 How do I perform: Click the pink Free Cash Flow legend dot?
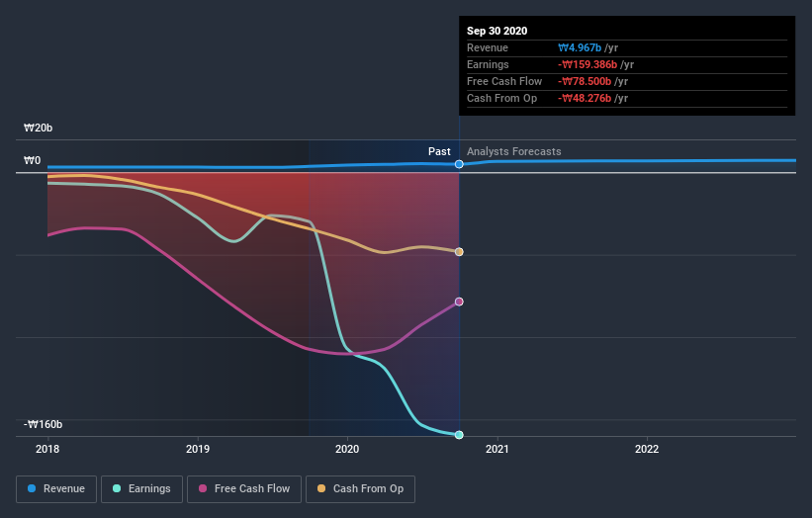coord(203,488)
